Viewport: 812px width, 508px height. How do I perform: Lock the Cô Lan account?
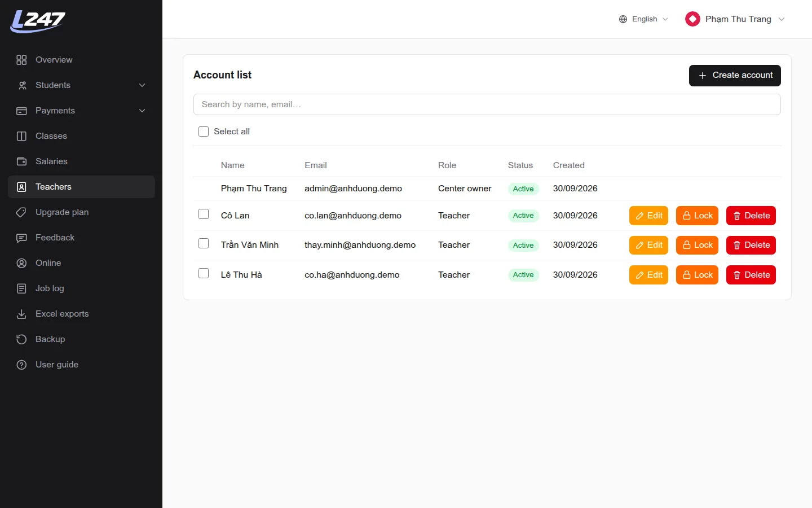[697, 216]
